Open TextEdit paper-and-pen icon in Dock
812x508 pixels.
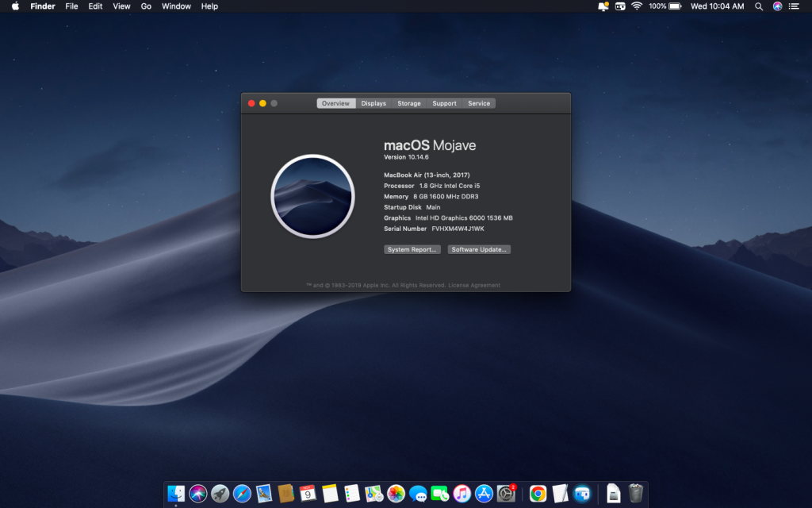point(560,494)
